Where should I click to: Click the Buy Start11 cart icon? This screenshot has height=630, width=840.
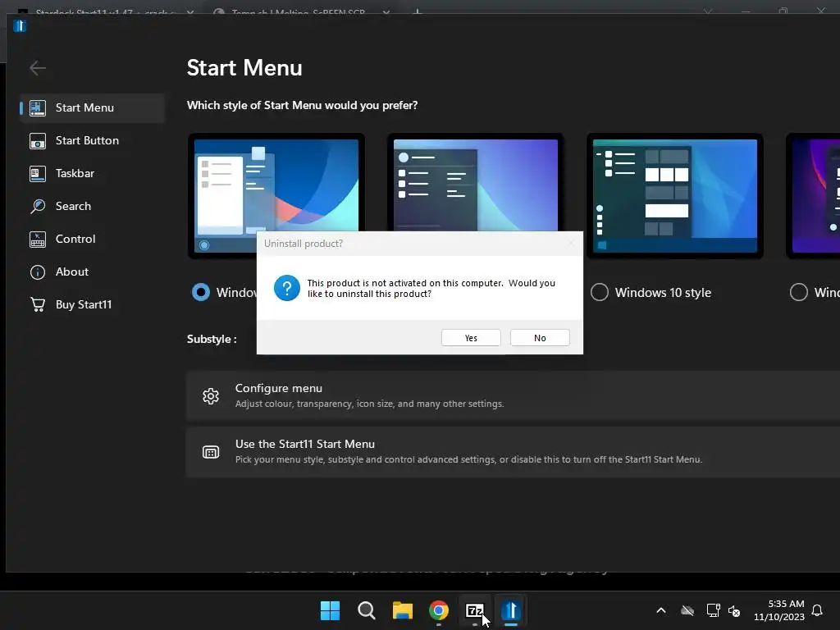(38, 305)
